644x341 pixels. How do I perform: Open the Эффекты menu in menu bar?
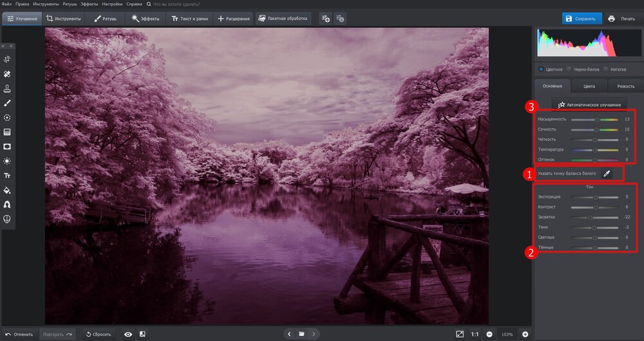(x=89, y=5)
